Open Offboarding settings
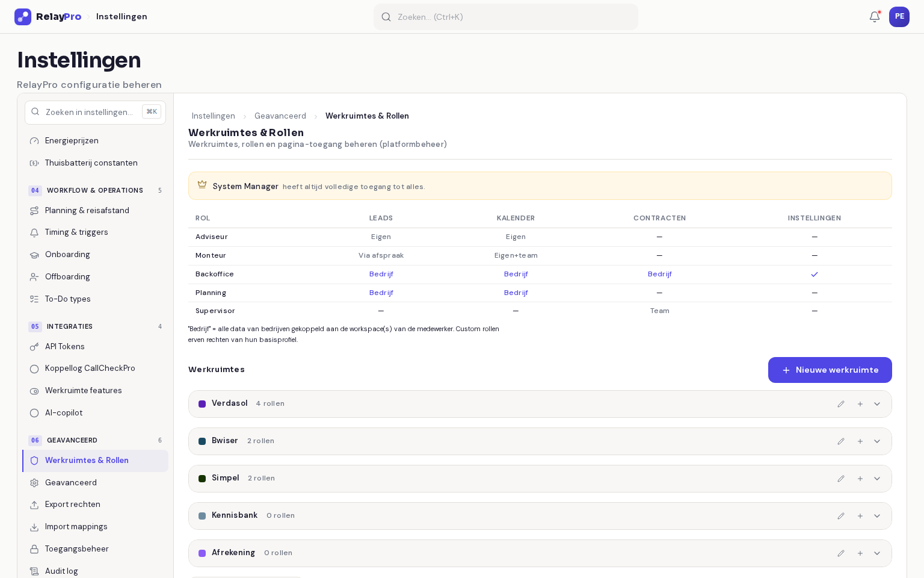Viewport: 924px width, 578px height. [x=95, y=277]
